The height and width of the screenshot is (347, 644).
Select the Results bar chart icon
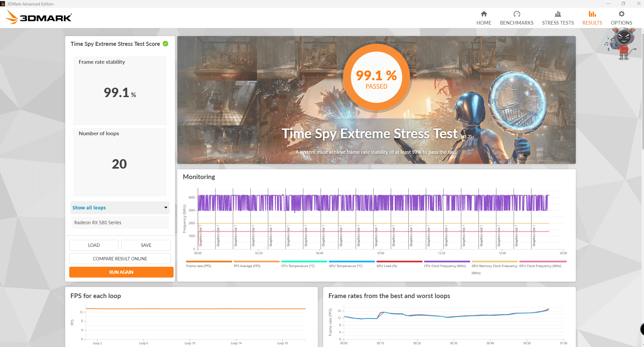(592, 14)
